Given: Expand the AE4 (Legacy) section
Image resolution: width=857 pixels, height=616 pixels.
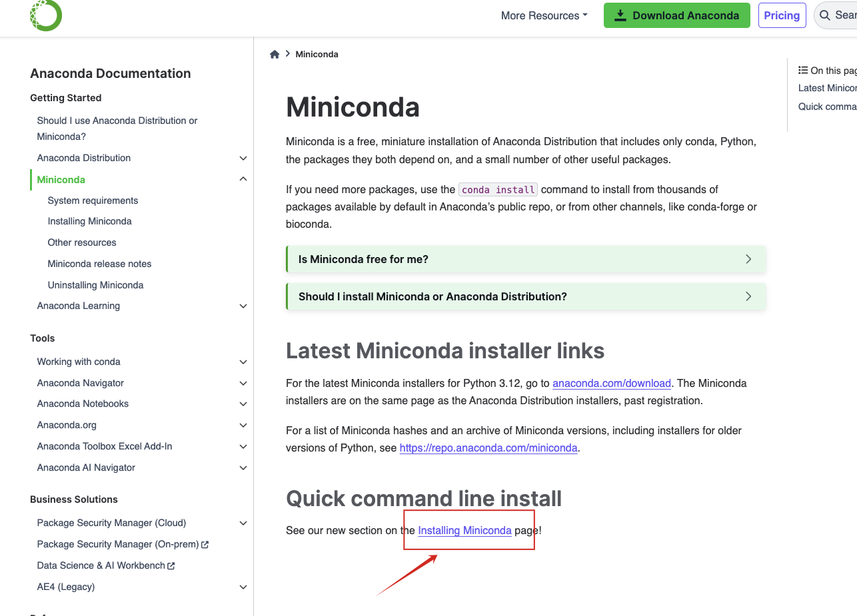Looking at the screenshot, I should coord(243,587).
